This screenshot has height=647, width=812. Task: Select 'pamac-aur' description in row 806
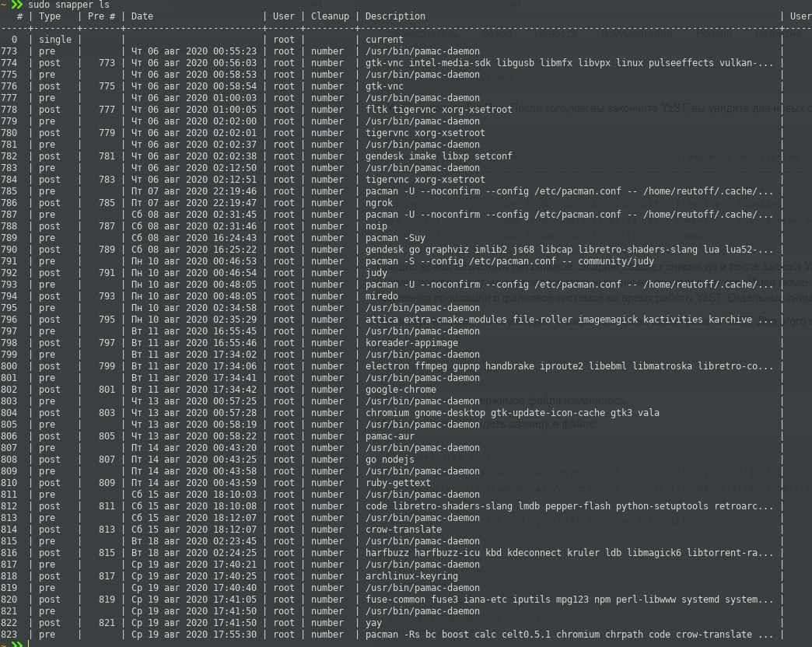click(x=390, y=435)
